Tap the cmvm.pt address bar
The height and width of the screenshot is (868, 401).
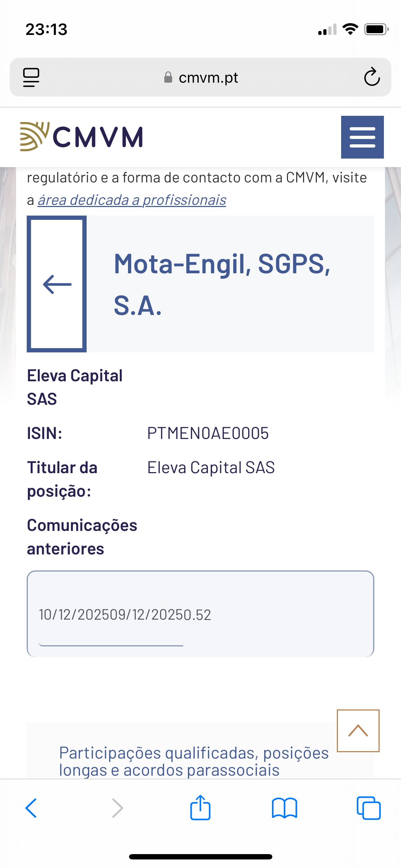(x=208, y=78)
